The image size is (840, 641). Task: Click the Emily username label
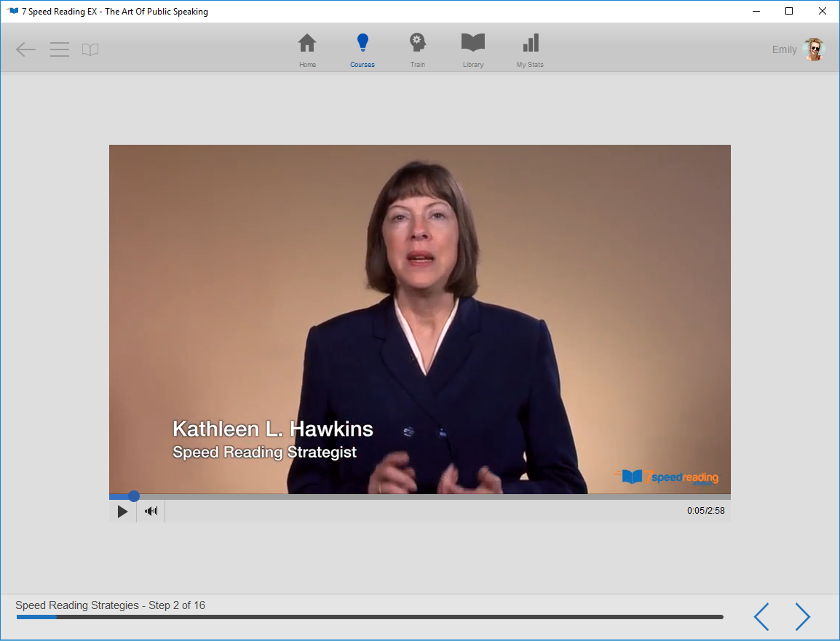(x=784, y=49)
